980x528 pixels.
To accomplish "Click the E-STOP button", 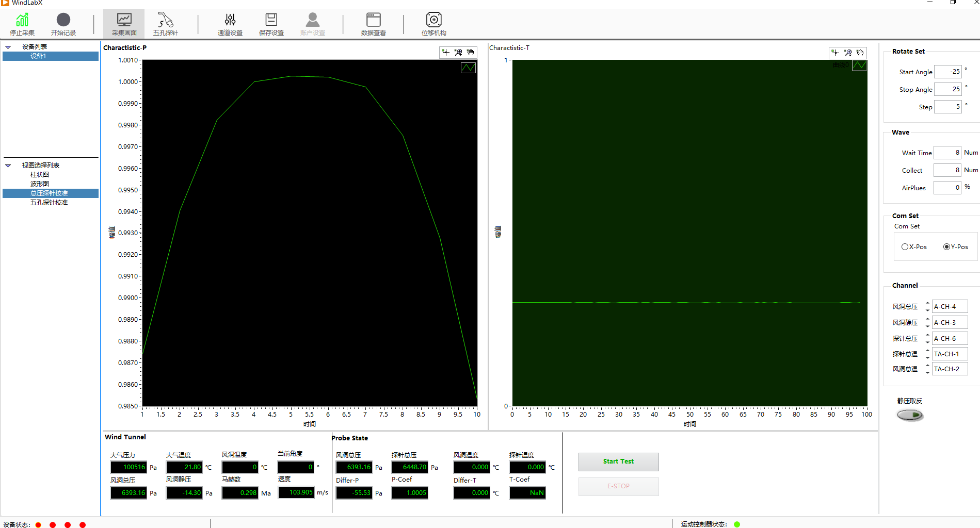I will [618, 486].
